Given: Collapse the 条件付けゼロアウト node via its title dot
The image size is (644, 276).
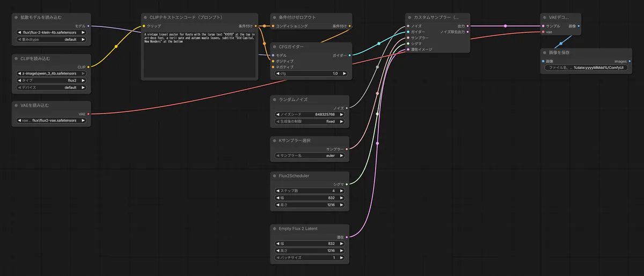Looking at the screenshot, I should (x=274, y=18).
